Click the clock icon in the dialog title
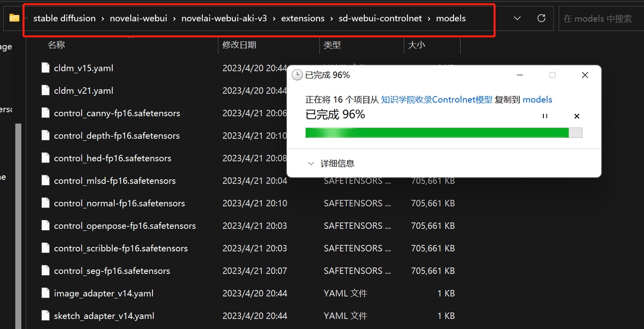 297,75
